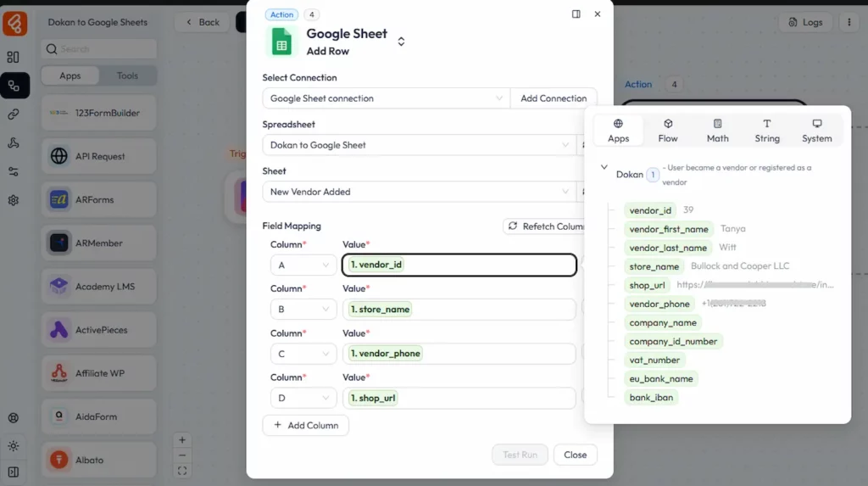Switch action via arrows beside Add Row
This screenshot has width=868, height=486.
click(x=401, y=42)
